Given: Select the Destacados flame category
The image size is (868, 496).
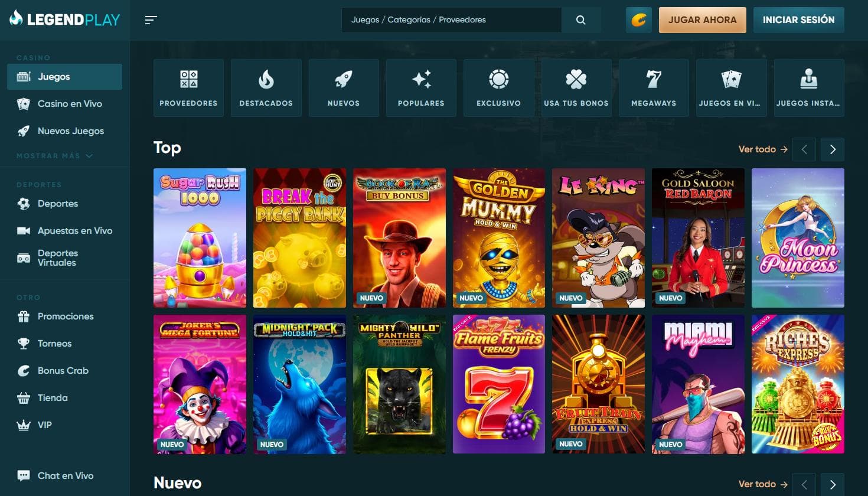Looking at the screenshot, I should (266, 87).
